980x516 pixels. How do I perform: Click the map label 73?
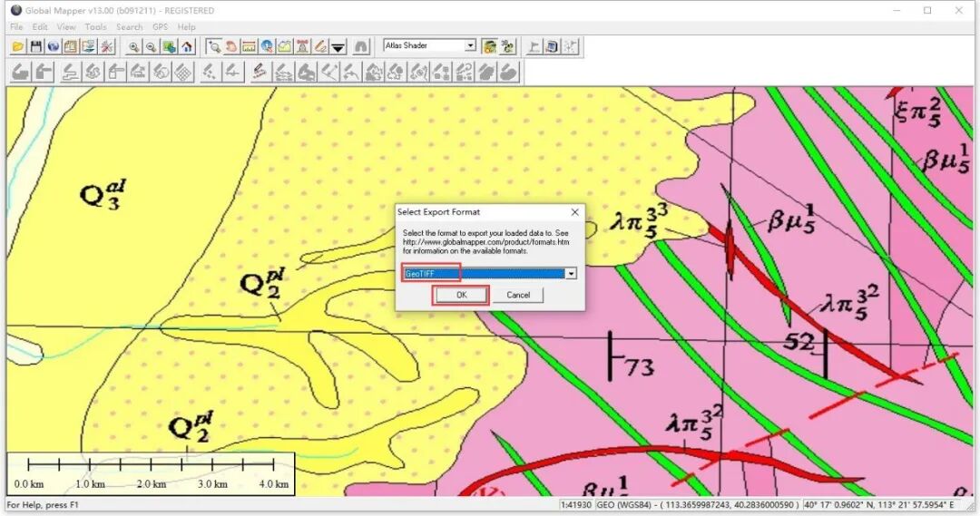[639, 366]
